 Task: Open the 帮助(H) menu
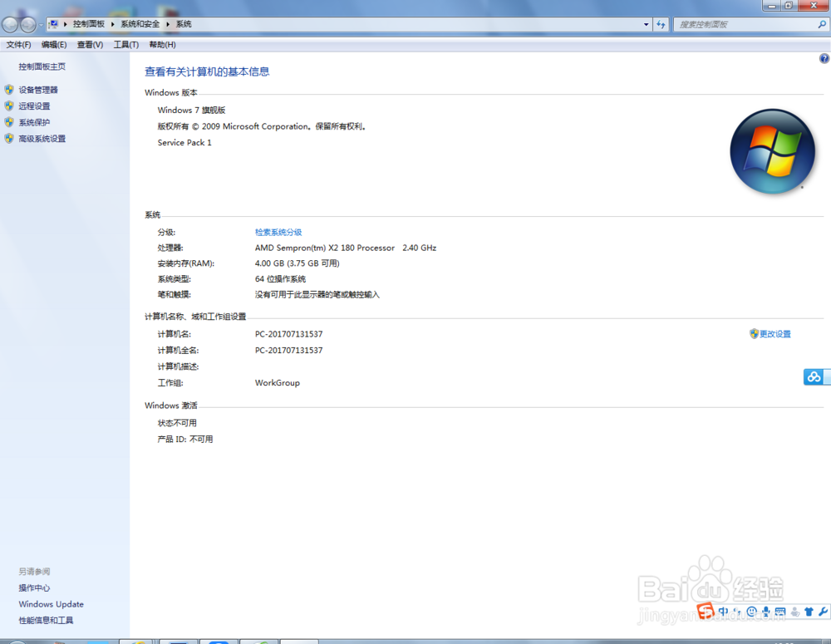click(x=162, y=45)
